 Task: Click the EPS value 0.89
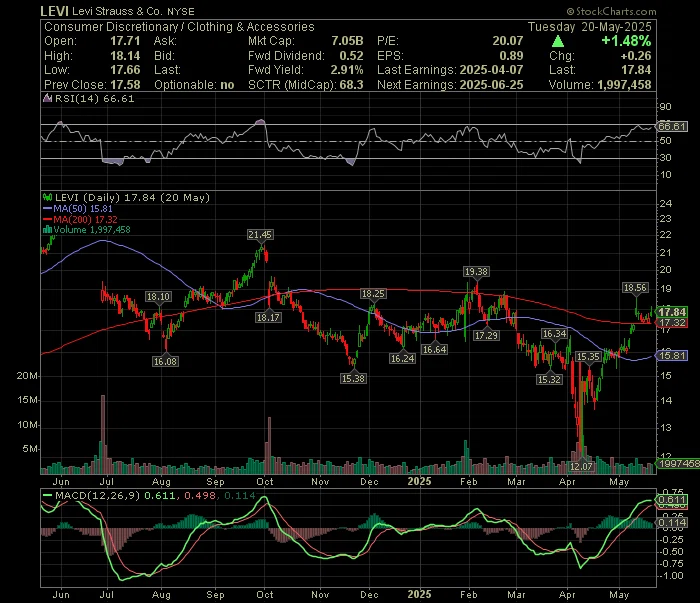tap(511, 56)
